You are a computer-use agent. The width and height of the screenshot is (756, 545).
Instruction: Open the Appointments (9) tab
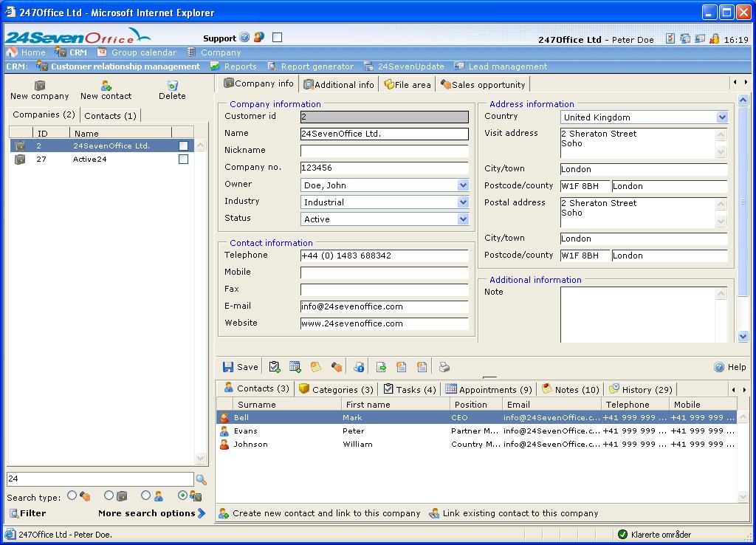pyautogui.click(x=488, y=389)
